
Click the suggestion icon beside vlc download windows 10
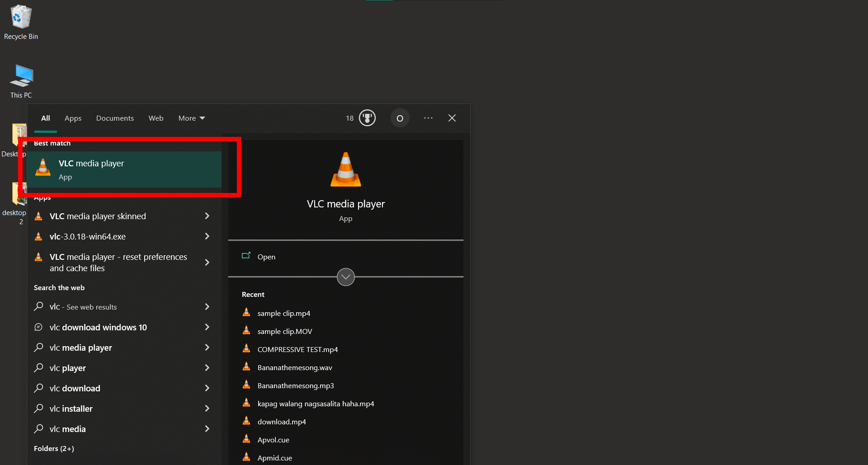[x=38, y=327]
